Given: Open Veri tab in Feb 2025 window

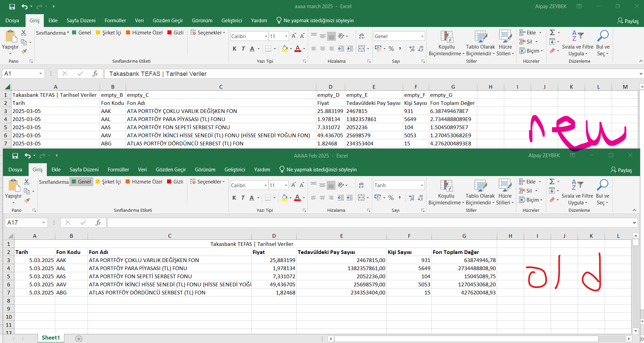Looking at the screenshot, I should point(142,170).
